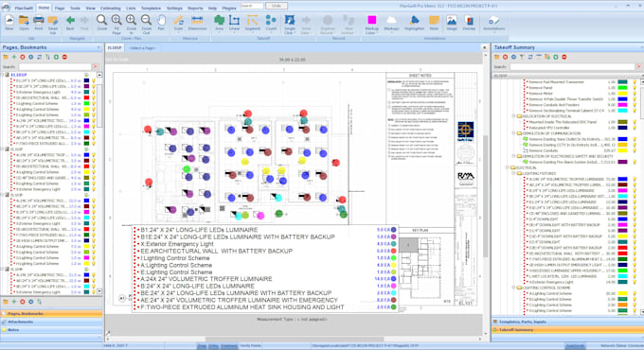Open the Home ribbon tab
Screen dimensions: 644x350
pos(44,8)
